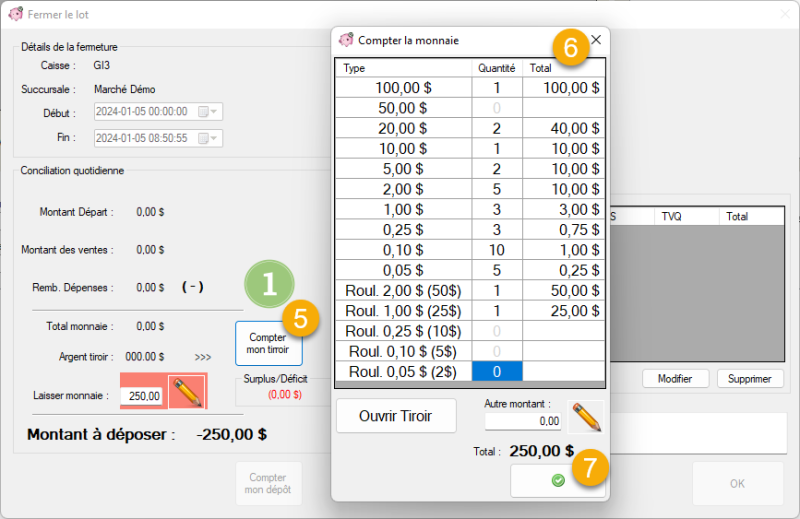This screenshot has width=800, height=519.
Task: Close the Compter la monnaie dialog
Action: coord(596,40)
